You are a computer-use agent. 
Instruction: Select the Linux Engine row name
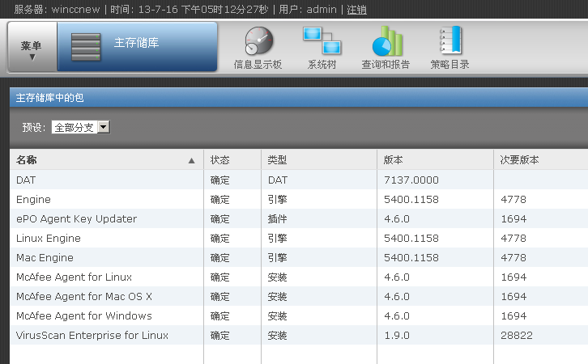(49, 239)
